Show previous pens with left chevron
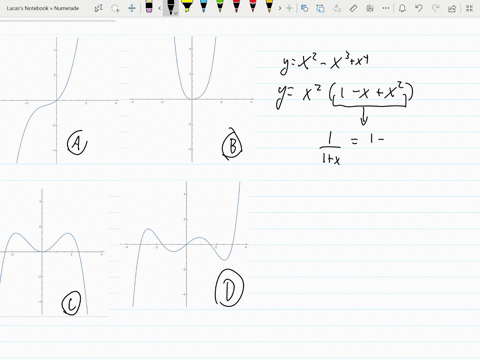 click(159, 8)
